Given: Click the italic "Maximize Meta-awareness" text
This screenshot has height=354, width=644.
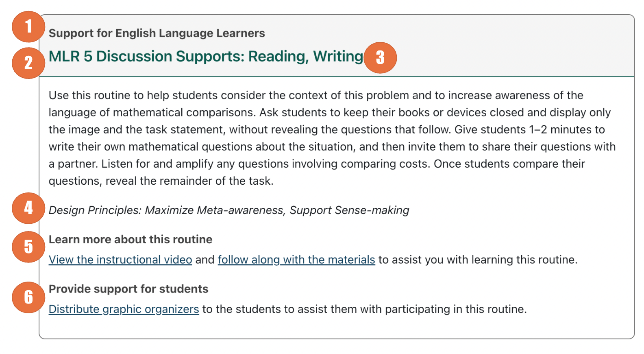Looking at the screenshot, I should click(x=214, y=210).
